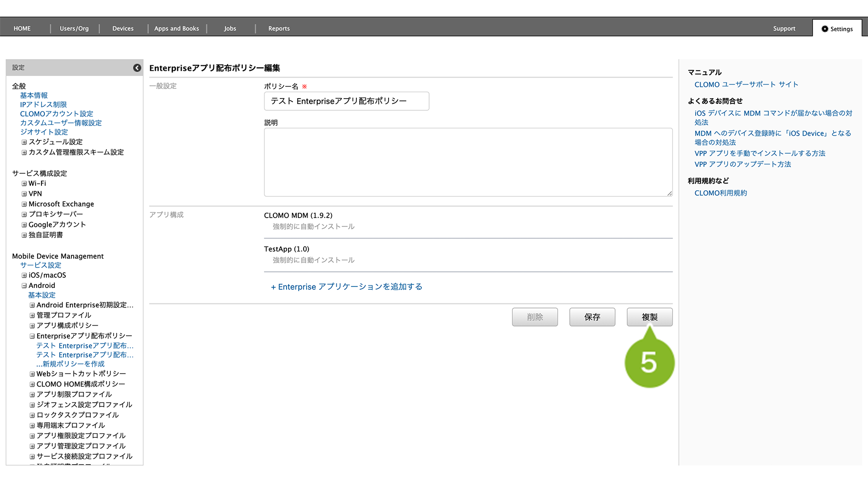Open CLOMO ユーザーサポート サイト link
The image size is (868, 488).
[746, 84]
